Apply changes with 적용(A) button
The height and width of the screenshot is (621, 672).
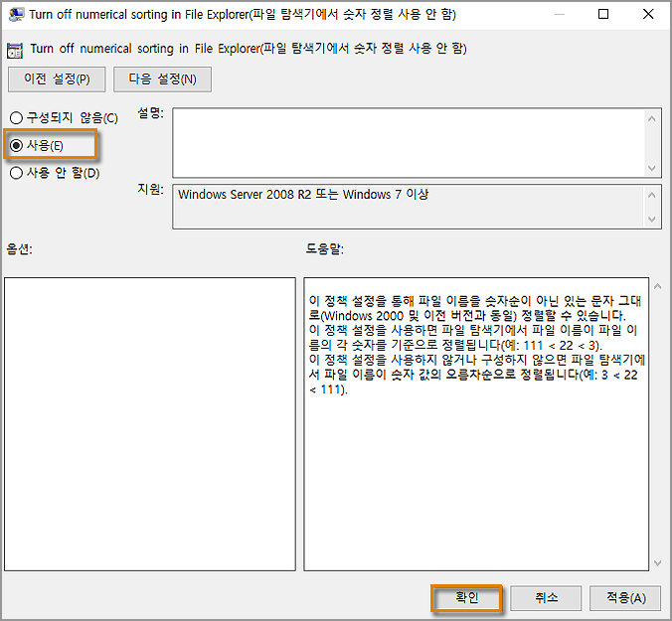tap(625, 597)
